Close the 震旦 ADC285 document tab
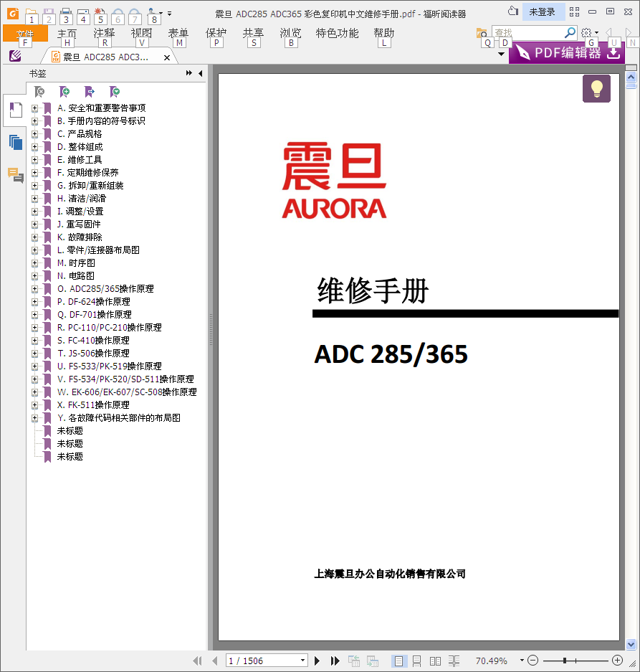This screenshot has width=640, height=672. click(x=167, y=57)
